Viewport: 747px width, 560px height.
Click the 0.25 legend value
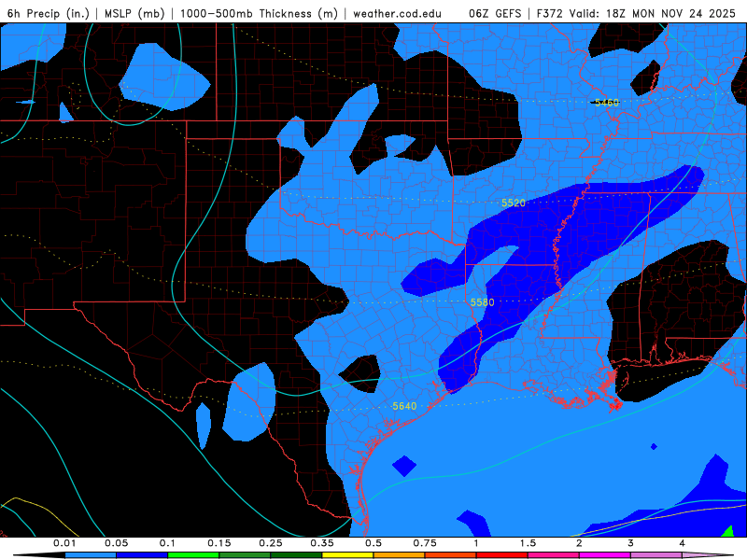[271, 543]
